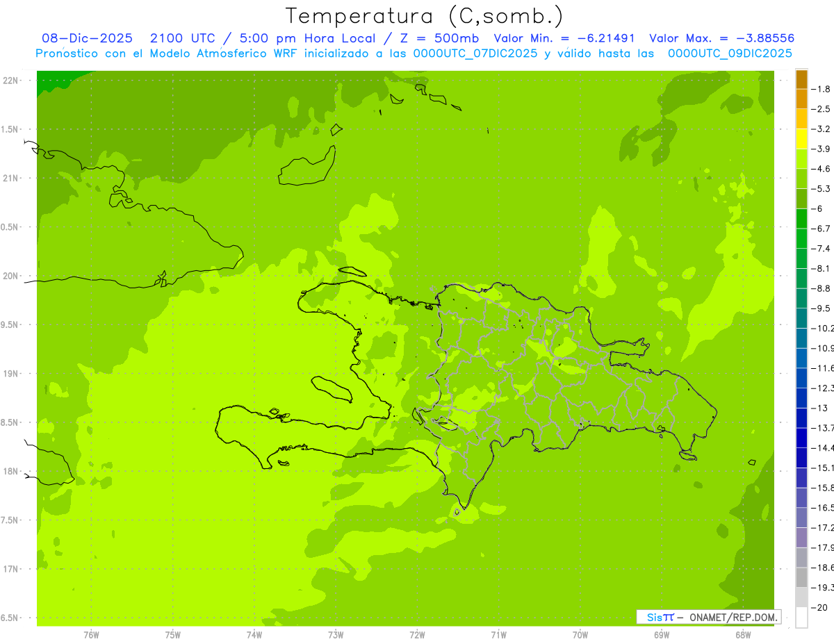Click the "0000UTC_09DIC2025" valid-until timestamp
The image size is (834, 644).
pyautogui.click(x=730, y=53)
